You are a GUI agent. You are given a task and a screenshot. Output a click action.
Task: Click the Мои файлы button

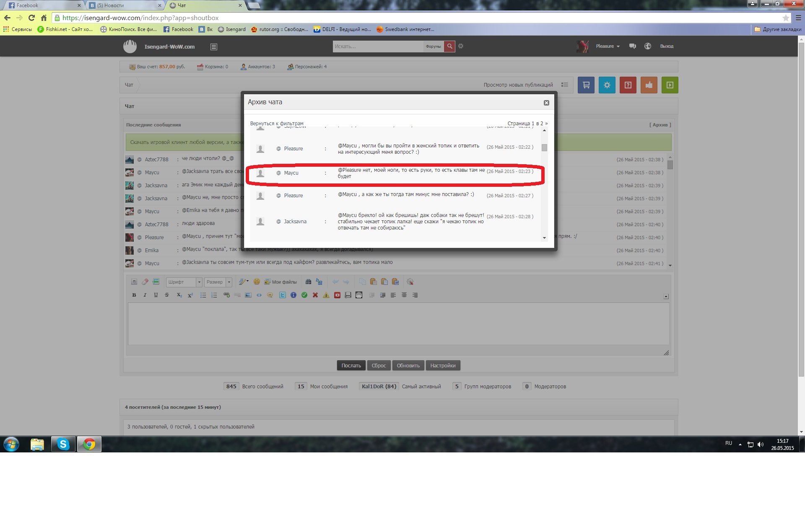(280, 282)
